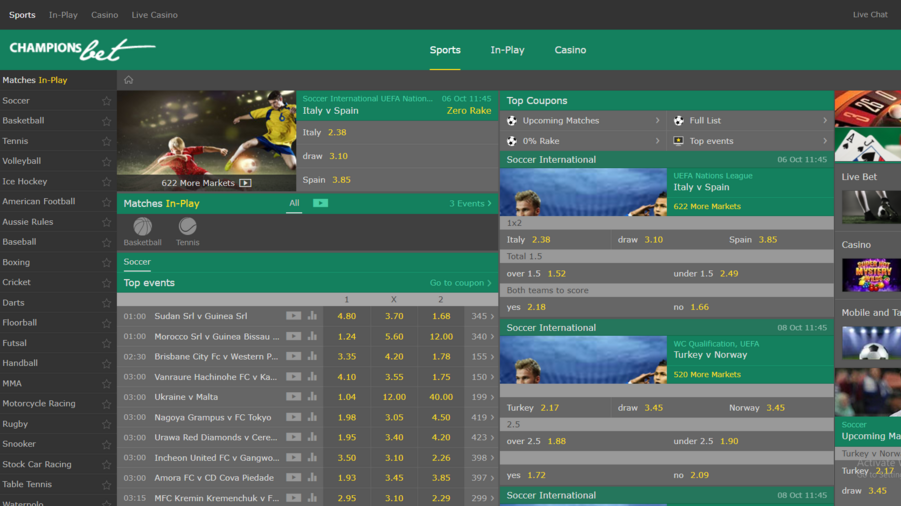View stats icon for Morocco Srl match
Viewport: 901px width, 506px height.
coord(312,336)
